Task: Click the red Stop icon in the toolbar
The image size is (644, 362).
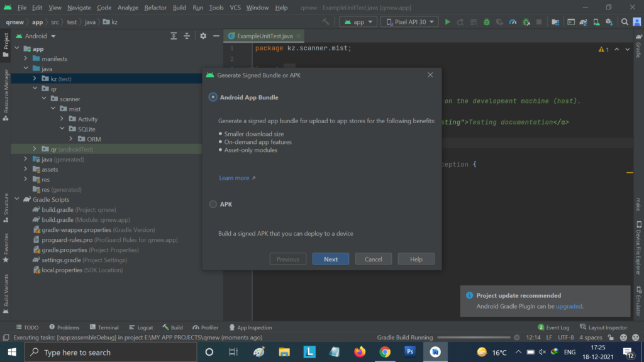Action: 539,22
